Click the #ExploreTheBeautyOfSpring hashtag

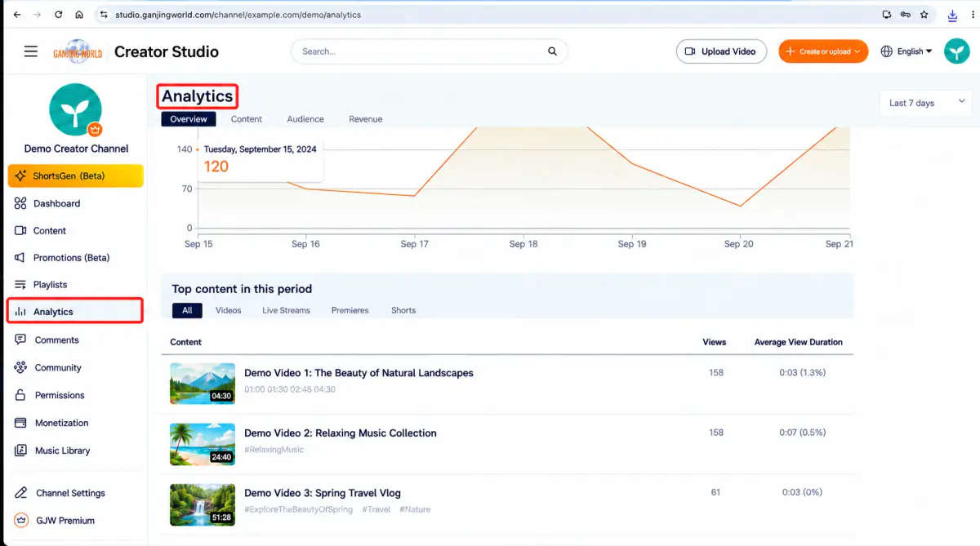tap(299, 509)
